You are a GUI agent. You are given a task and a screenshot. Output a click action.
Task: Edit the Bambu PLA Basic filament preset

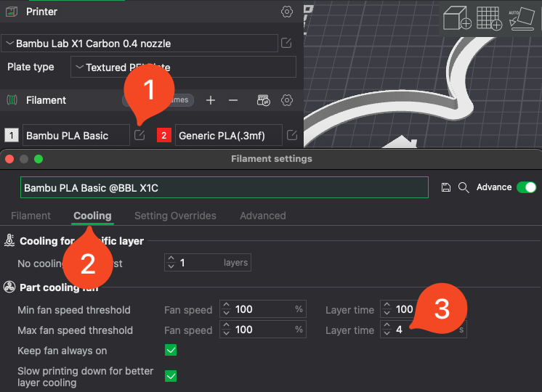pyautogui.click(x=139, y=135)
